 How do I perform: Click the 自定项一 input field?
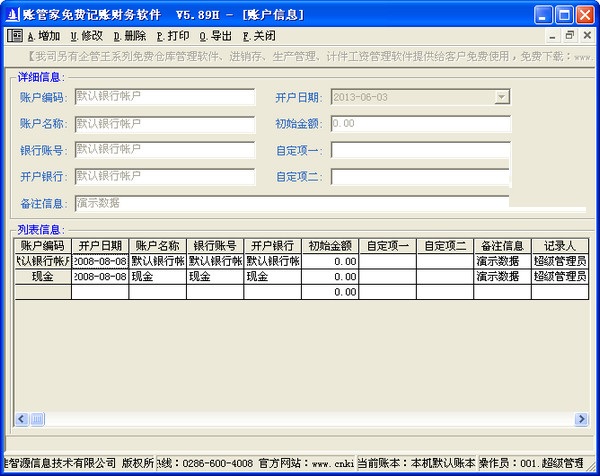(x=421, y=150)
